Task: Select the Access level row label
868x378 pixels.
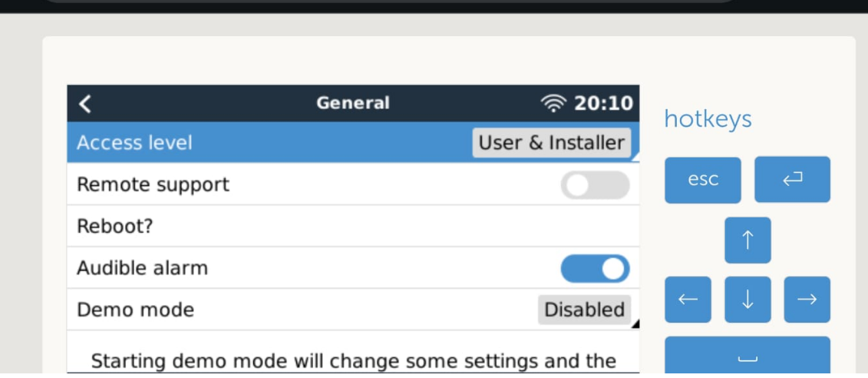Action: coord(134,143)
